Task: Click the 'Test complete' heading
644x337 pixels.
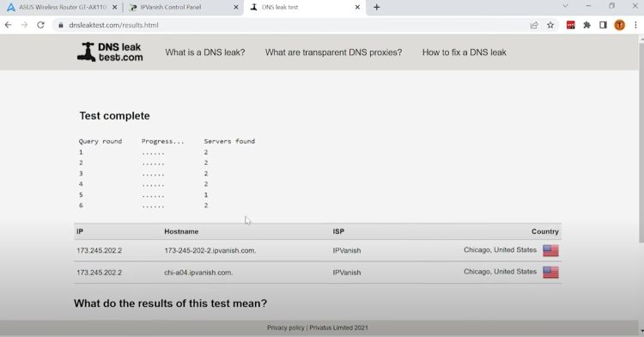Action: [x=114, y=115]
